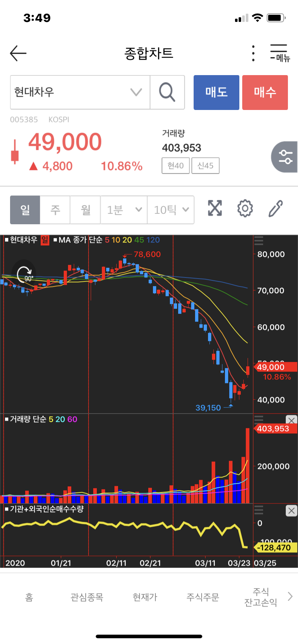Rotate chart 90 degrees icon

pos(24,275)
